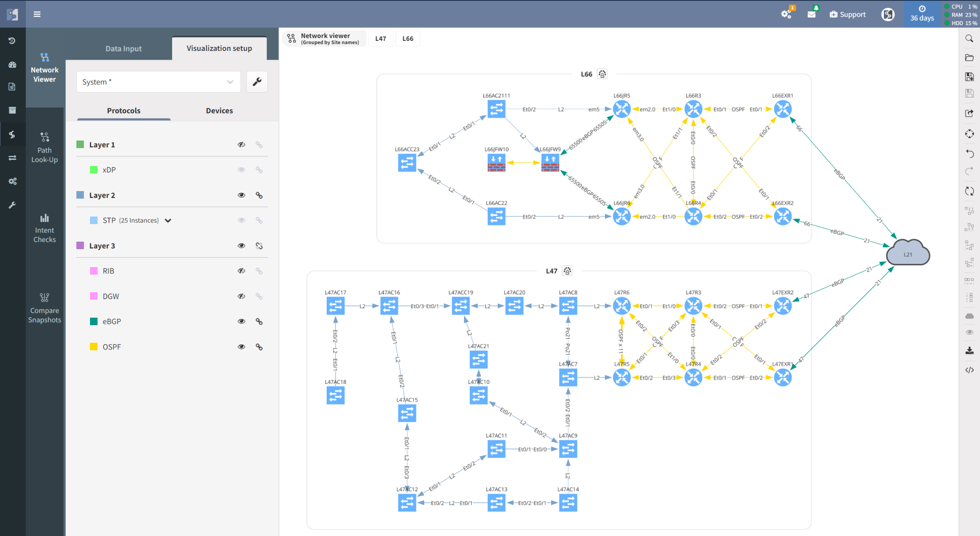Open Compare Snapshots
This screenshot has width=980, height=536.
click(44, 307)
